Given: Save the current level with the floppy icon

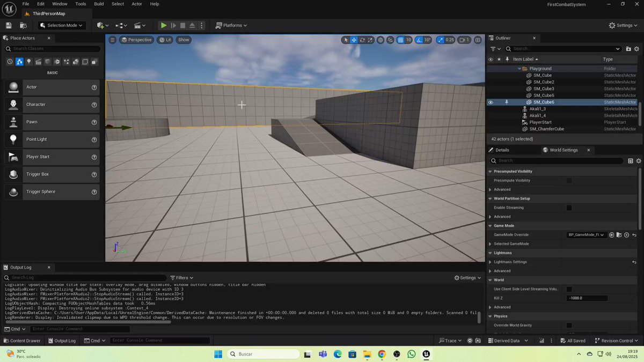Looking at the screenshot, I should coord(9,25).
